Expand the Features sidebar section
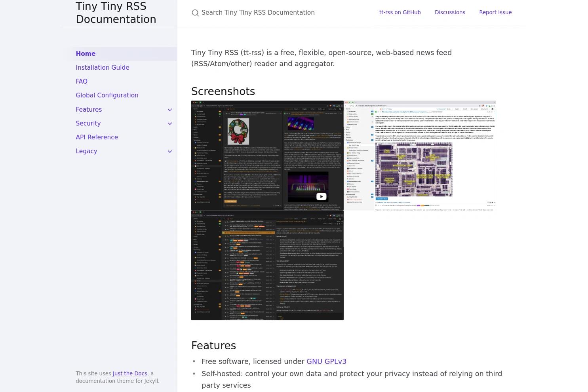Viewport: 588px width, 392px height. coord(170,110)
